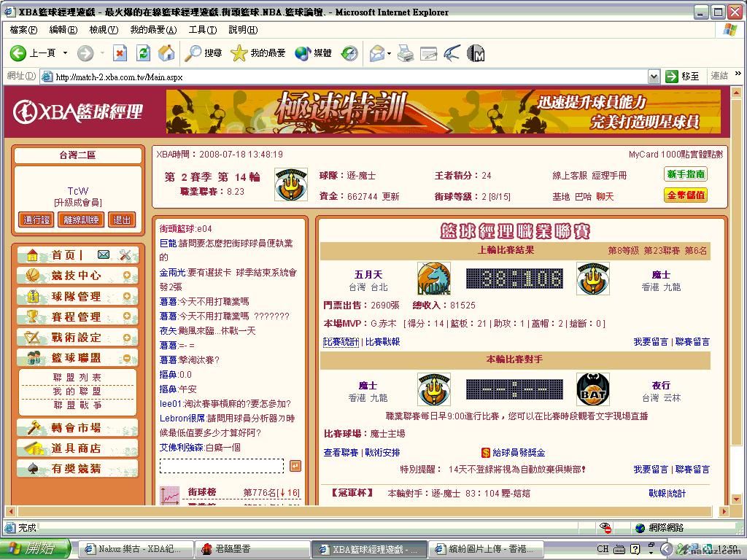Click the horizontal scrollbar right arrow

click(724, 511)
